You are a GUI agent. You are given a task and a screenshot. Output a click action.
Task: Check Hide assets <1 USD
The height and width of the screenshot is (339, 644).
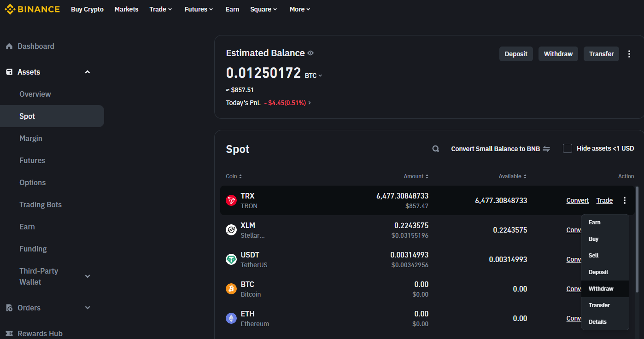[x=568, y=148]
